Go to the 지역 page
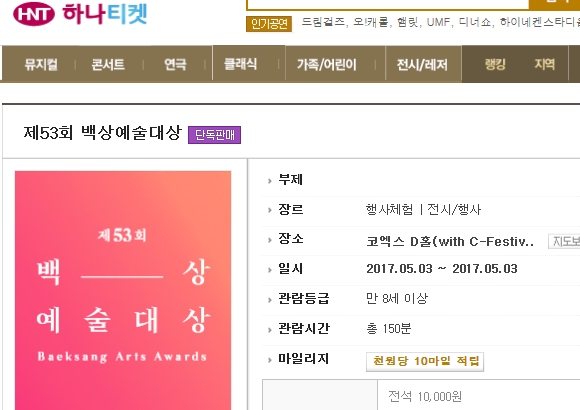The image size is (580, 410). pyautogui.click(x=544, y=64)
